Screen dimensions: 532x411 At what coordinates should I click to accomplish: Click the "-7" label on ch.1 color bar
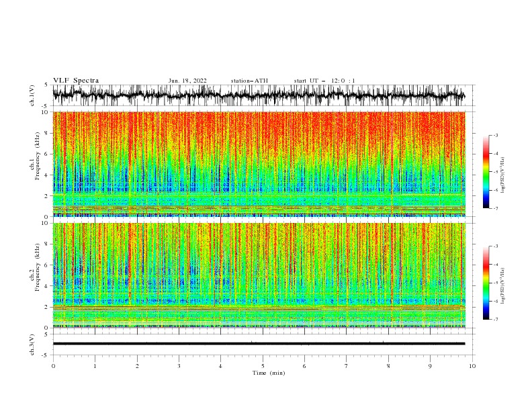tap(495, 208)
